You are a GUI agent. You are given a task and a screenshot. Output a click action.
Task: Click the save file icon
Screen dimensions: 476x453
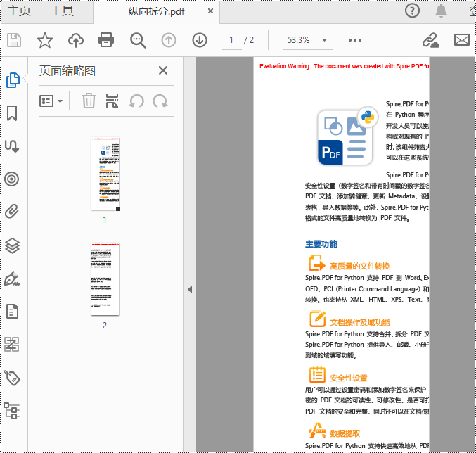pyautogui.click(x=14, y=40)
